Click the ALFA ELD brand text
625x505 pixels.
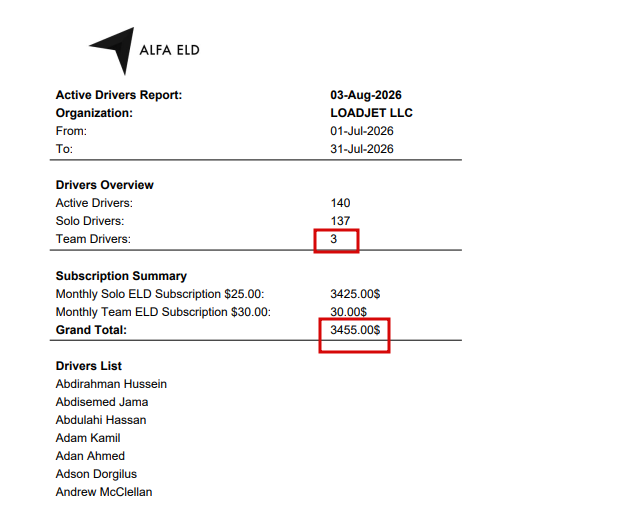(169, 50)
